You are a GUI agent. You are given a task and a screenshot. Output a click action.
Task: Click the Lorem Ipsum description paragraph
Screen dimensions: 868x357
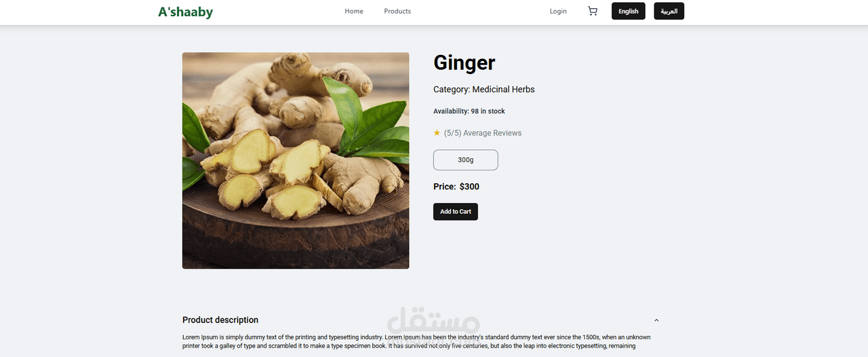[416, 341]
